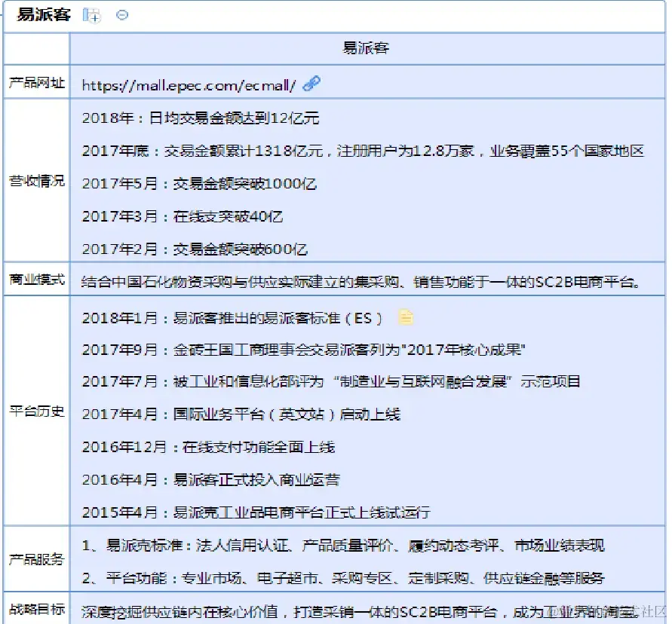The image size is (672, 624).
Task: Select the 商业模式 row label
Action: [37, 280]
